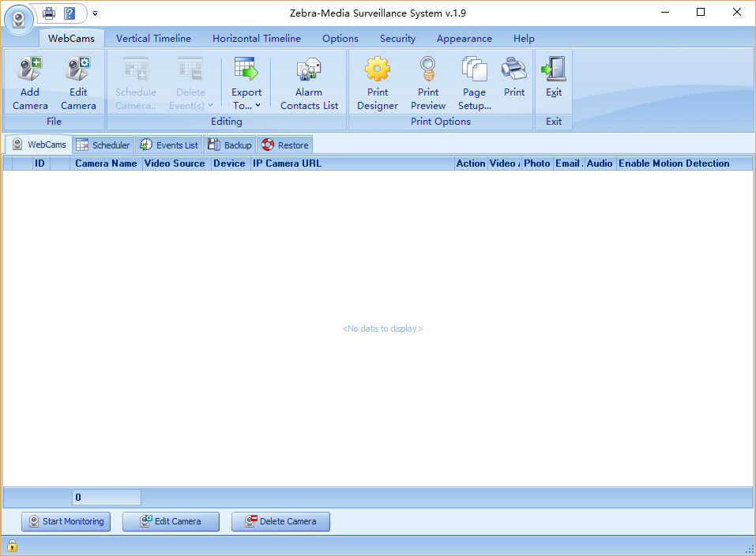Switch to the Events List tab
The image size is (756, 556).
169,145
